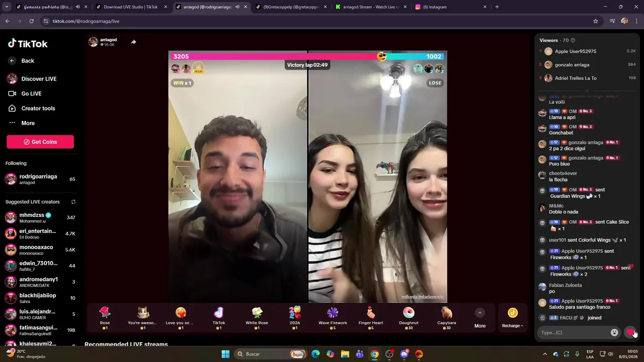
Task: Select top viewer Apple User952975
Action: (x=588, y=51)
